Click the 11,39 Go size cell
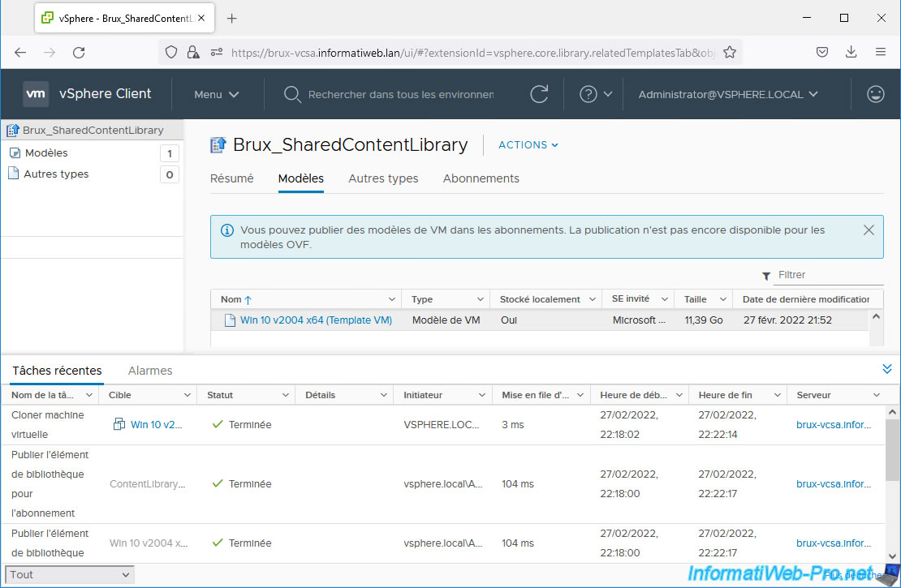The height and width of the screenshot is (588, 901). [703, 320]
